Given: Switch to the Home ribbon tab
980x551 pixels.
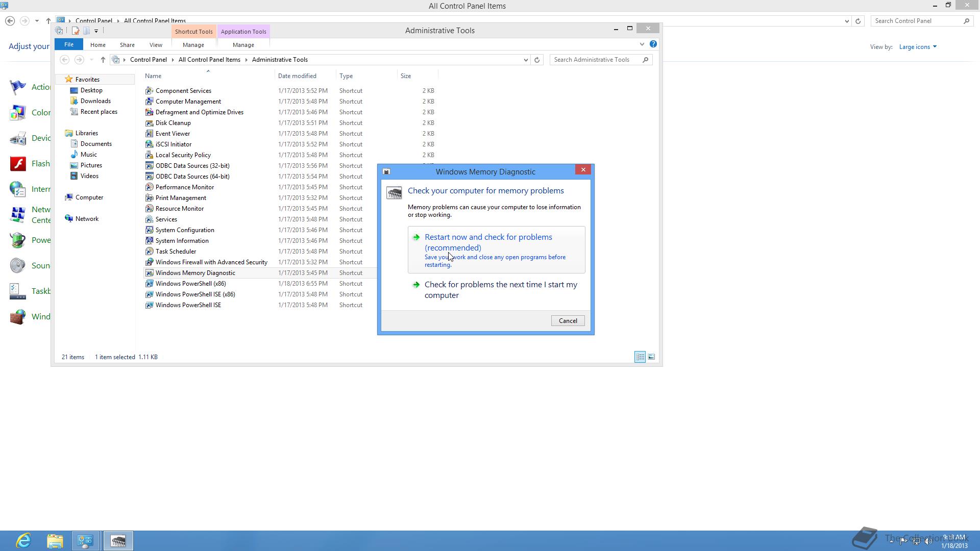Looking at the screenshot, I should pyautogui.click(x=97, y=45).
